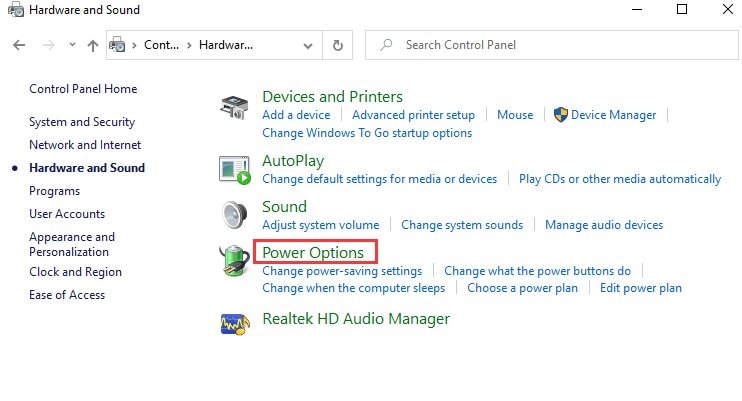Click the address bar Control Panel icon

(x=117, y=45)
